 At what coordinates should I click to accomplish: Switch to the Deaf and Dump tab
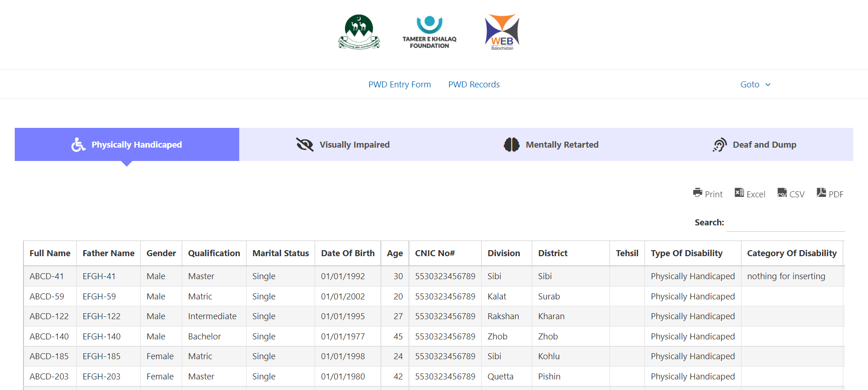(754, 144)
